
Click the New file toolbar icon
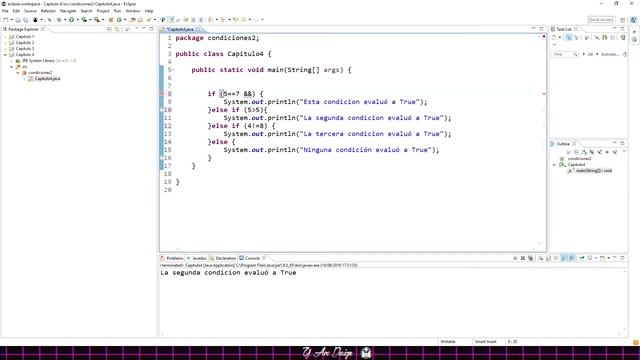(x=6, y=20)
